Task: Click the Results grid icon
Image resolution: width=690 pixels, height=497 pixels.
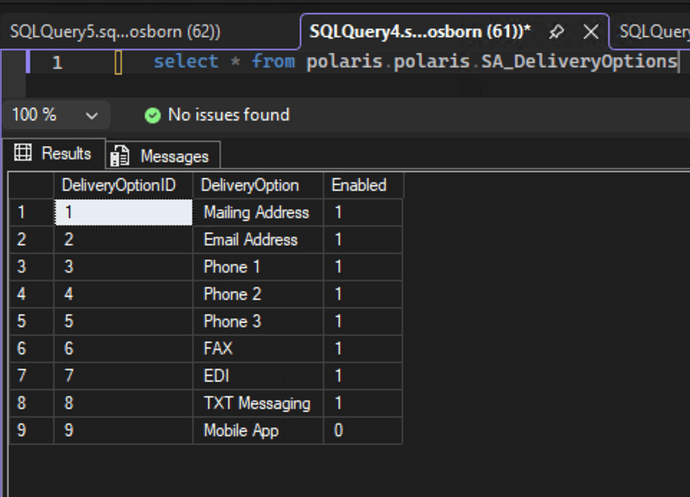Action: coord(23,153)
